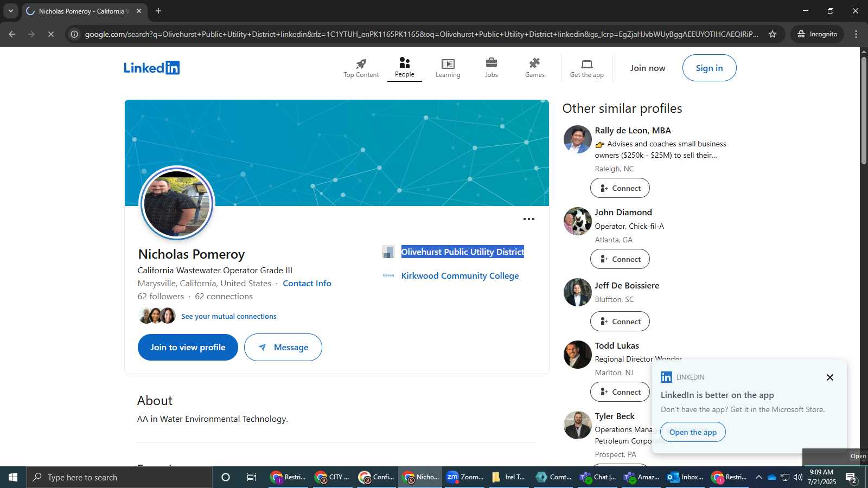Open Tyler Beck profile name

[x=615, y=416]
